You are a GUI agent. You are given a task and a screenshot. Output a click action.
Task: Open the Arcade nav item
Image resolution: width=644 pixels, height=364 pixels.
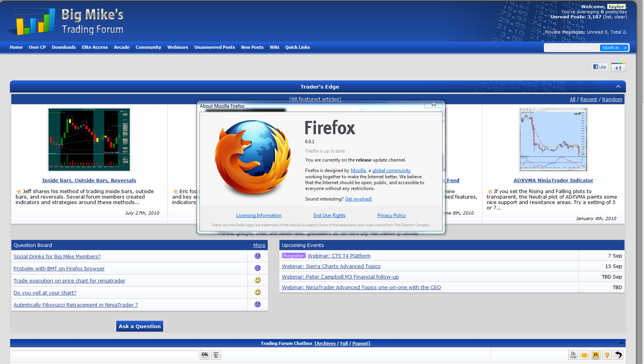[x=122, y=47]
